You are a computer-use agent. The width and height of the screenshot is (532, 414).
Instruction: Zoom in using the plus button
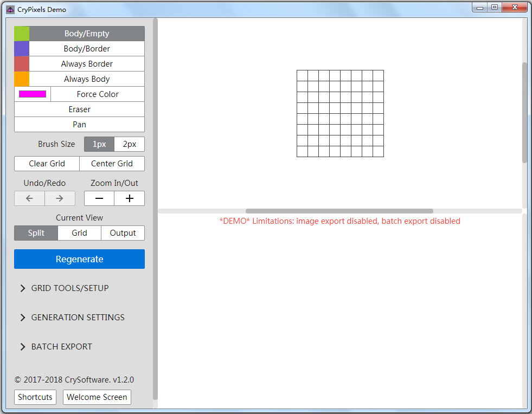(x=129, y=198)
